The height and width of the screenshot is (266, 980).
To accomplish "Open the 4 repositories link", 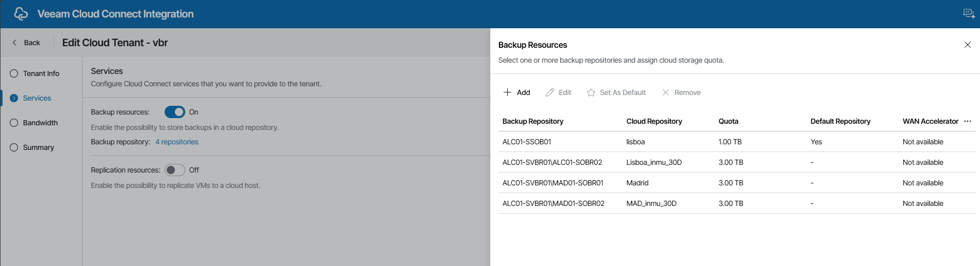I will click(x=176, y=142).
